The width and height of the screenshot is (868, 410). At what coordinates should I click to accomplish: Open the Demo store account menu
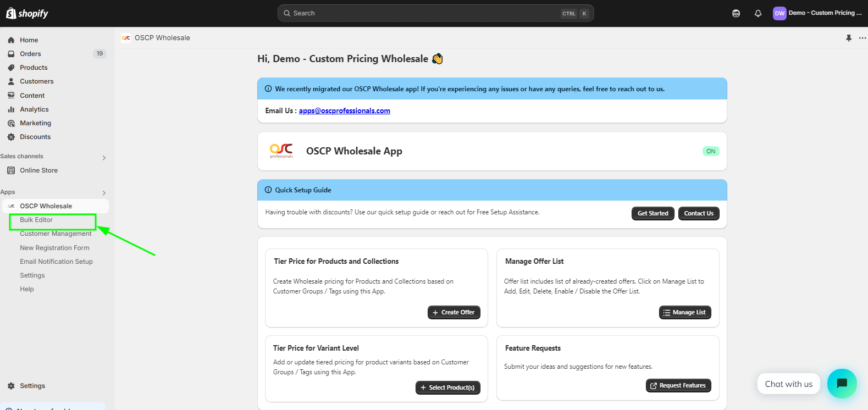817,13
